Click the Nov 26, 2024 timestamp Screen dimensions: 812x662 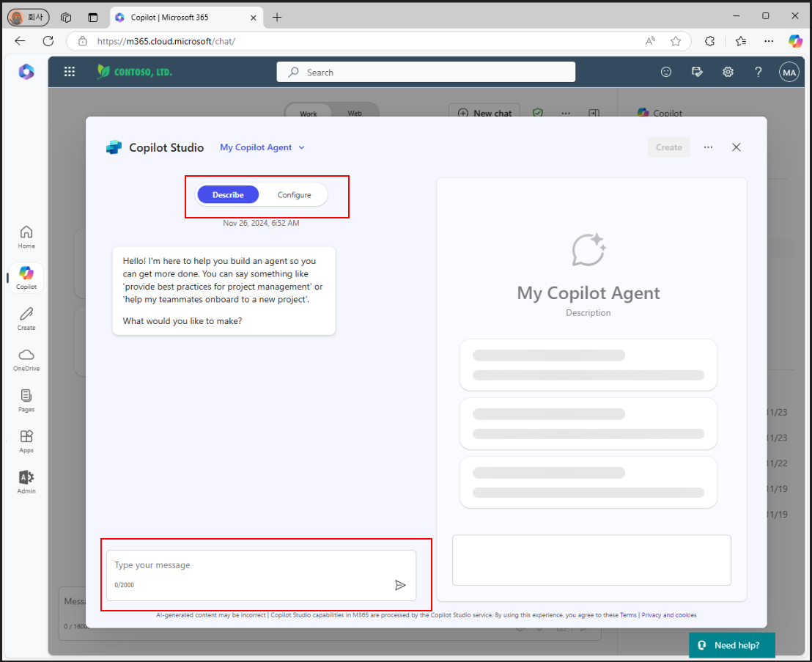point(261,223)
